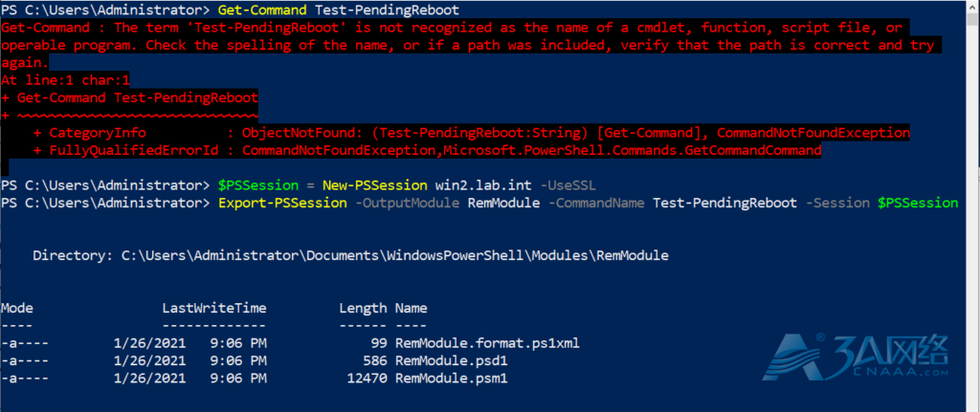Click the -OutputModule parameter text
This screenshot has height=412, width=980.
pos(407,203)
